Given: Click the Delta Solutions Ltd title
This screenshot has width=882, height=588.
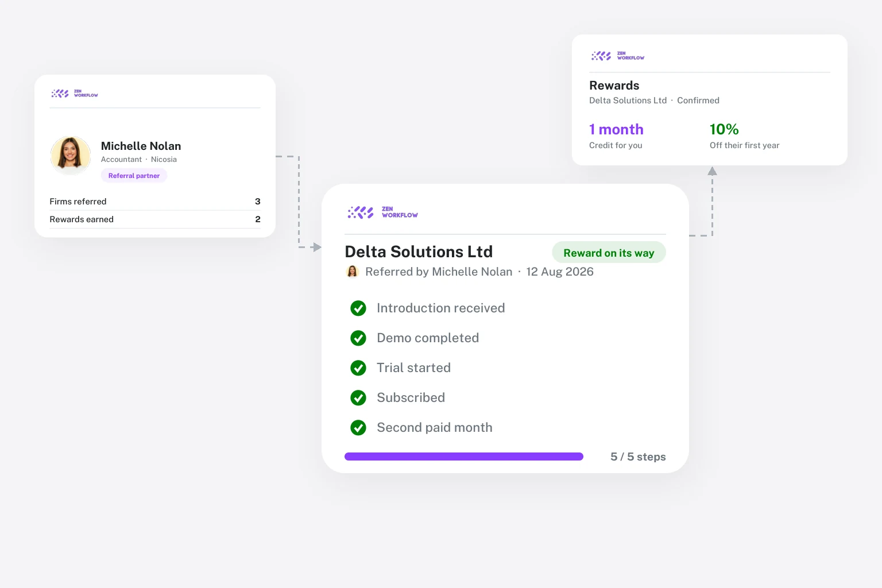Looking at the screenshot, I should (x=419, y=252).
